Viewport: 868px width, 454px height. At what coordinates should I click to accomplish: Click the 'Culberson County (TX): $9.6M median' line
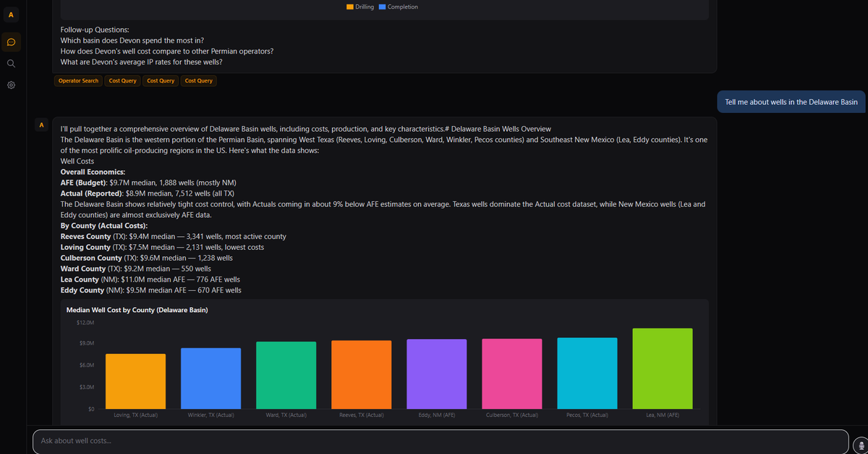tap(147, 258)
